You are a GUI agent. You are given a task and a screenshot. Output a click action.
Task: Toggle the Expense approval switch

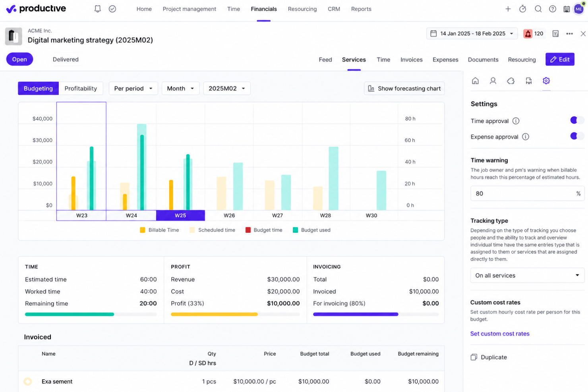pyautogui.click(x=577, y=136)
